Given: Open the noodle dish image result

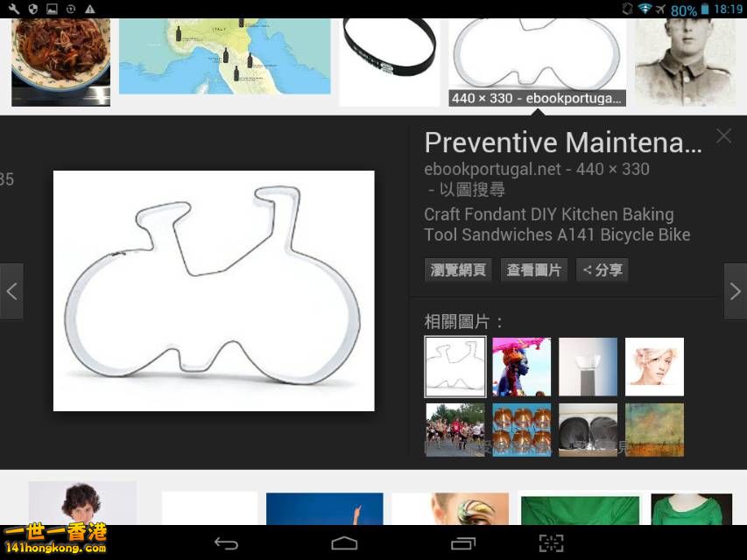Looking at the screenshot, I should [61, 62].
